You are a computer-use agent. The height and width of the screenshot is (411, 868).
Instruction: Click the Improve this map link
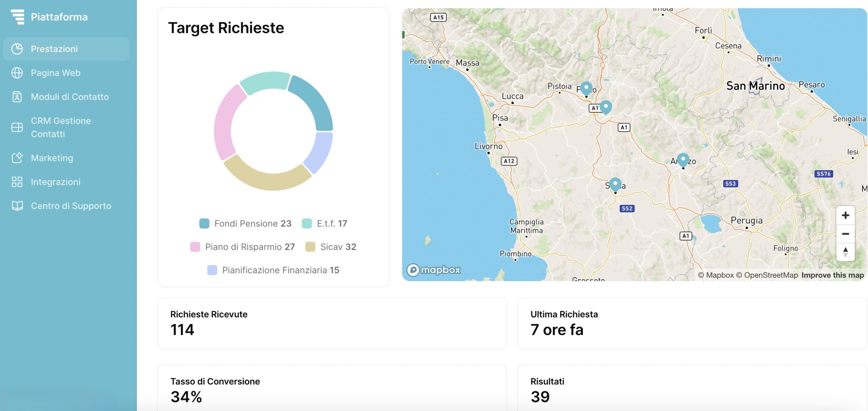(x=832, y=275)
